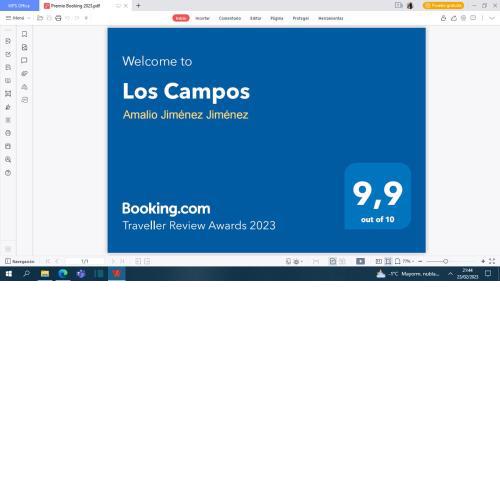
Task: Click the zoom magnifier tool in left strip
Action: pos(8,159)
